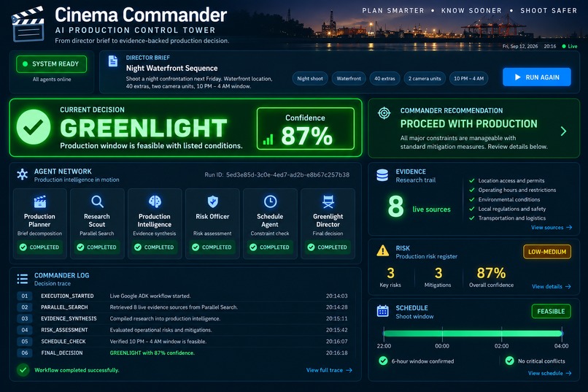The height and width of the screenshot is (392, 588).
Task: Click the Cinema Commander clapperboard logo
Action: pyautogui.click(x=28, y=24)
